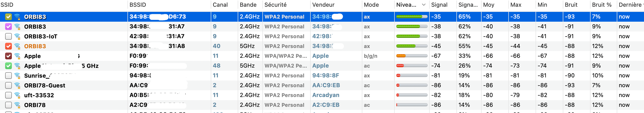This screenshot has height=113, width=644.
Task: Uncheck the green checkbox for the Apple 5 GHz network
Action: 8,66
